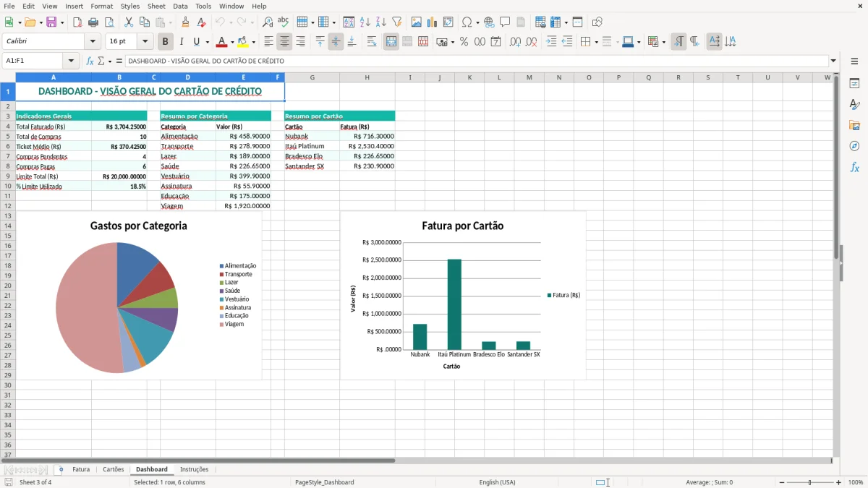The height and width of the screenshot is (488, 868).
Task: Click the status bar zoom slider
Action: pos(810,482)
